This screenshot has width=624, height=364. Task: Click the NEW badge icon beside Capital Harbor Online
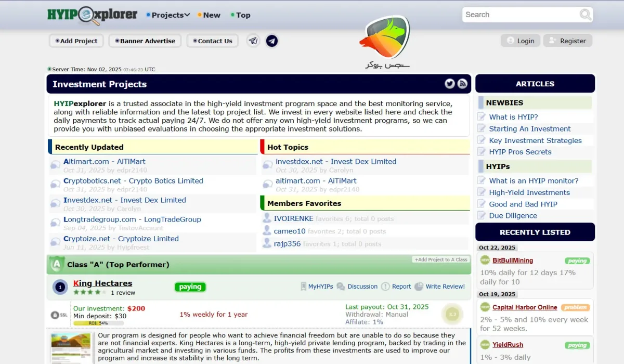pos(485,307)
